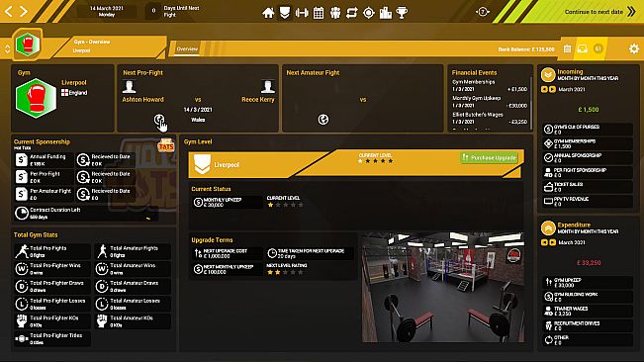Click the Ticket Sales income row
Viewport: 644px width, 362px height.
tap(588, 187)
